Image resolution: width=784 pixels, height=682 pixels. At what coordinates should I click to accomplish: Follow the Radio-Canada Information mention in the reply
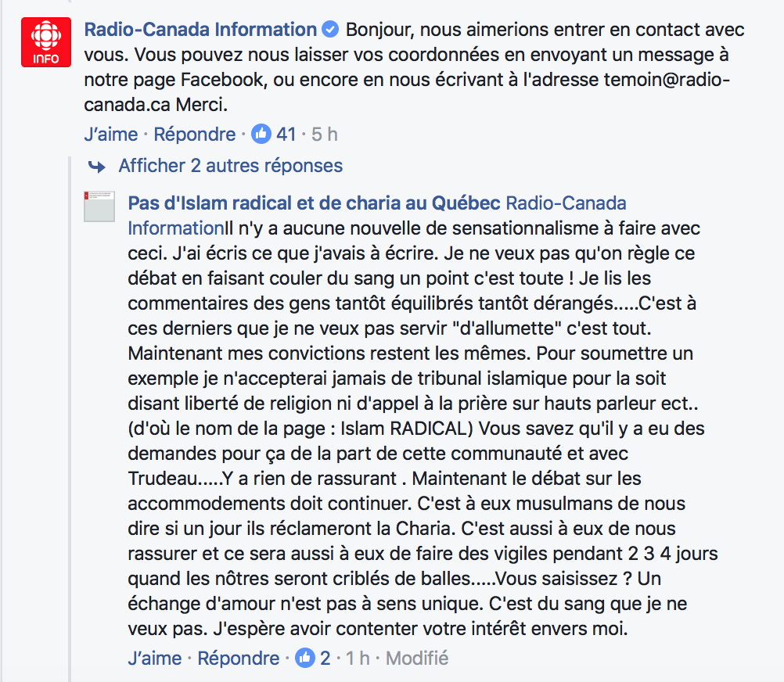click(377, 216)
